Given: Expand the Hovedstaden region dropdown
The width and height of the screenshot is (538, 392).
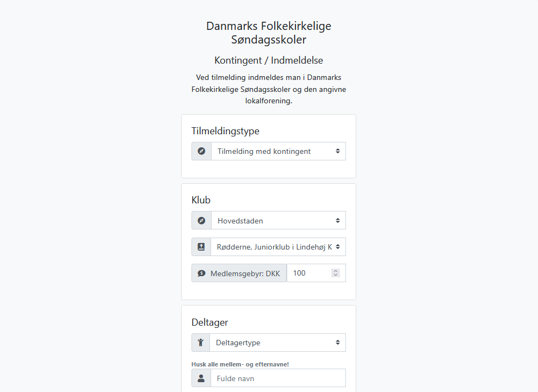Looking at the screenshot, I should (x=278, y=221).
